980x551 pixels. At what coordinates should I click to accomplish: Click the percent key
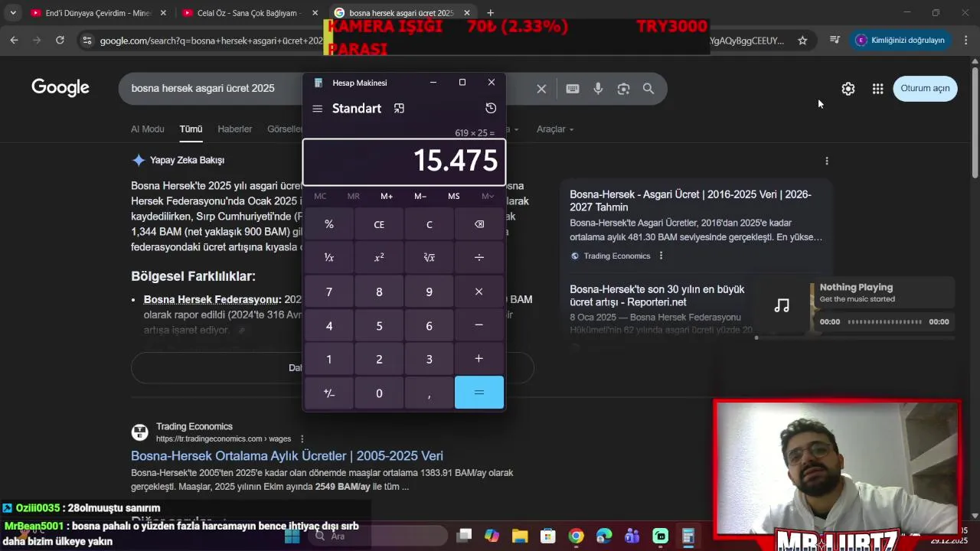329,224
